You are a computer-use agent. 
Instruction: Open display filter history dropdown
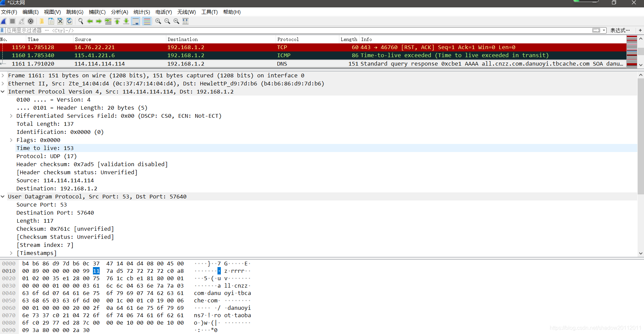(x=604, y=30)
